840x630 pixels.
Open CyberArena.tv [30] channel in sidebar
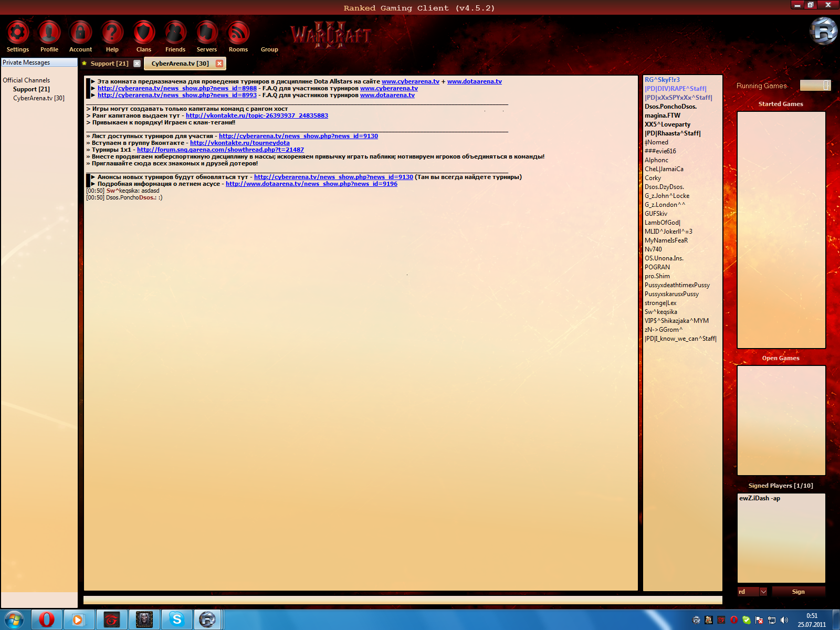pos(39,98)
